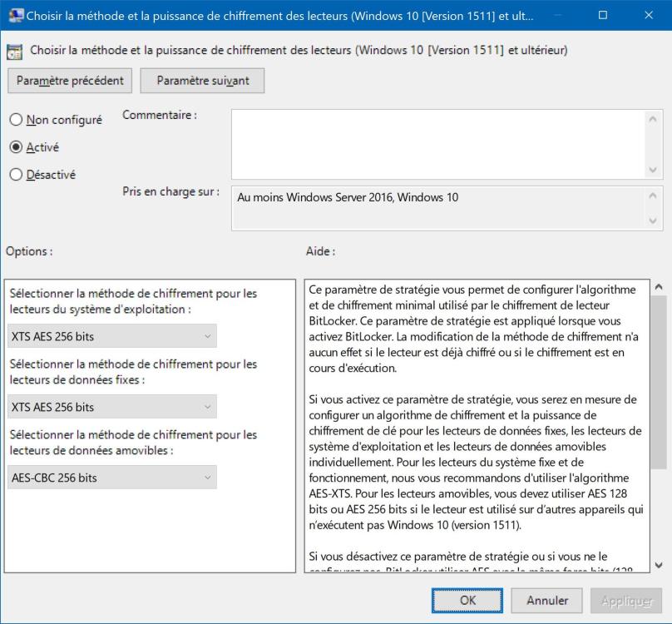Click the 'Paramètre suivant' button
The height and width of the screenshot is (624, 672).
click(x=203, y=81)
